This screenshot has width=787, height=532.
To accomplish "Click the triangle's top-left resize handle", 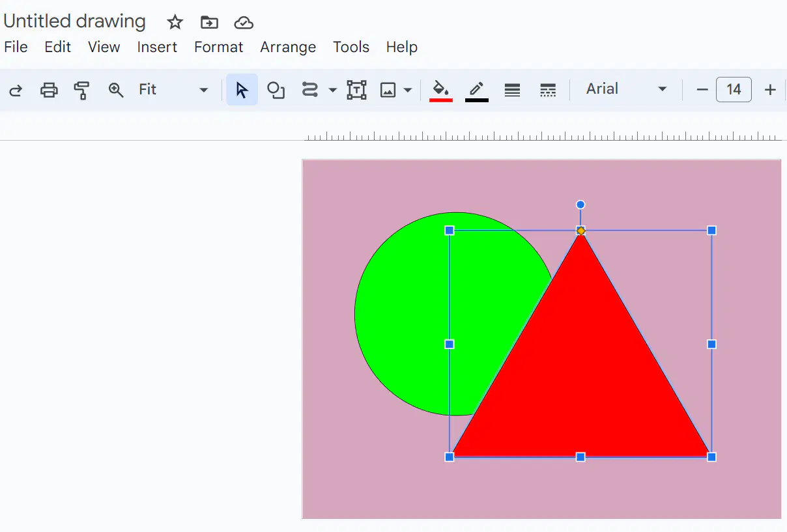I will coord(450,231).
